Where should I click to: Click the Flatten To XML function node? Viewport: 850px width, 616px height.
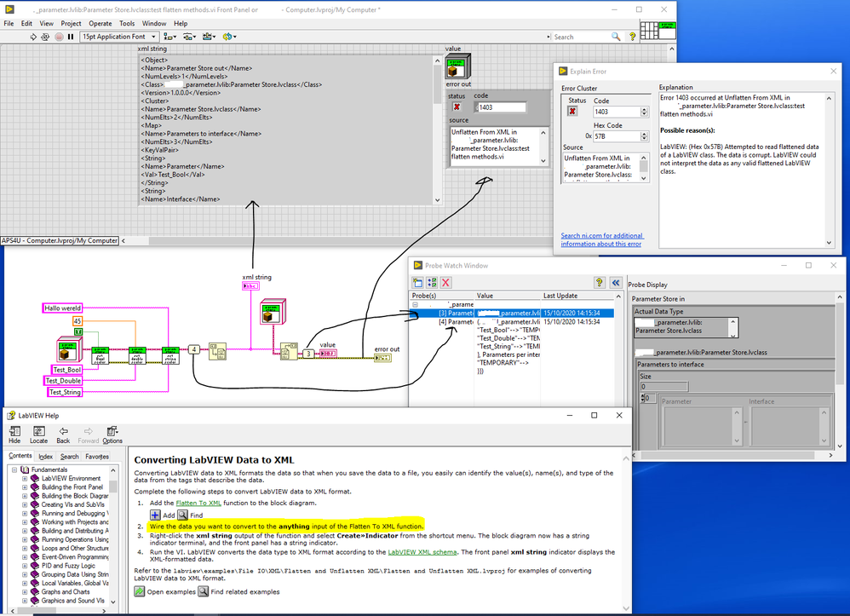pos(217,351)
